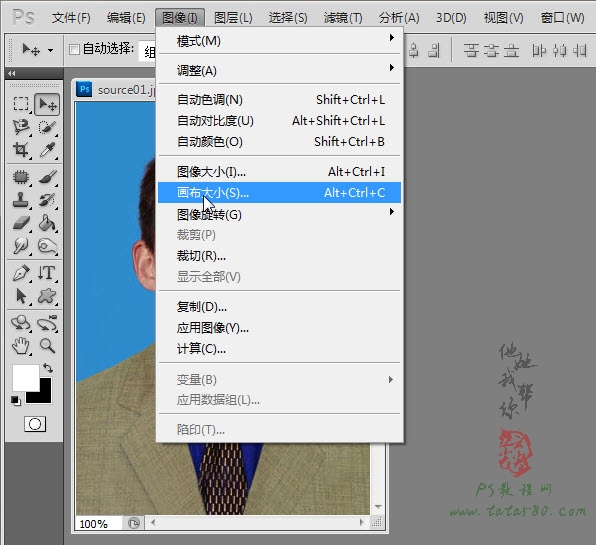Open the 窗口(W) menu
The height and width of the screenshot is (545, 596).
click(x=563, y=17)
